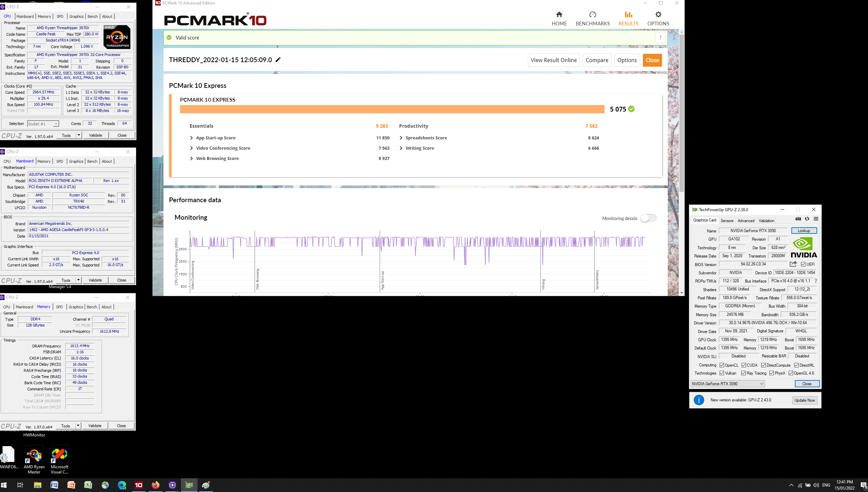
Task: Click View Result Online button
Action: 554,60
